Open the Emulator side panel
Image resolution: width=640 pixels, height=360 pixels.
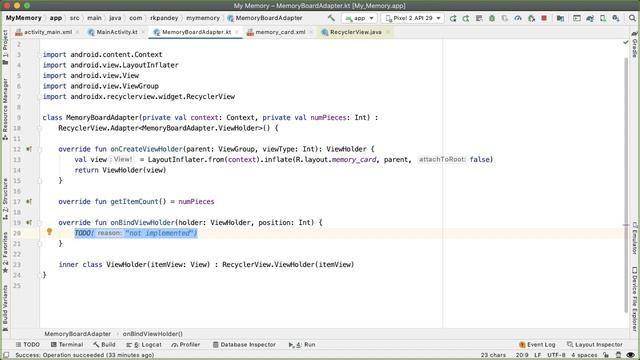(x=635, y=238)
